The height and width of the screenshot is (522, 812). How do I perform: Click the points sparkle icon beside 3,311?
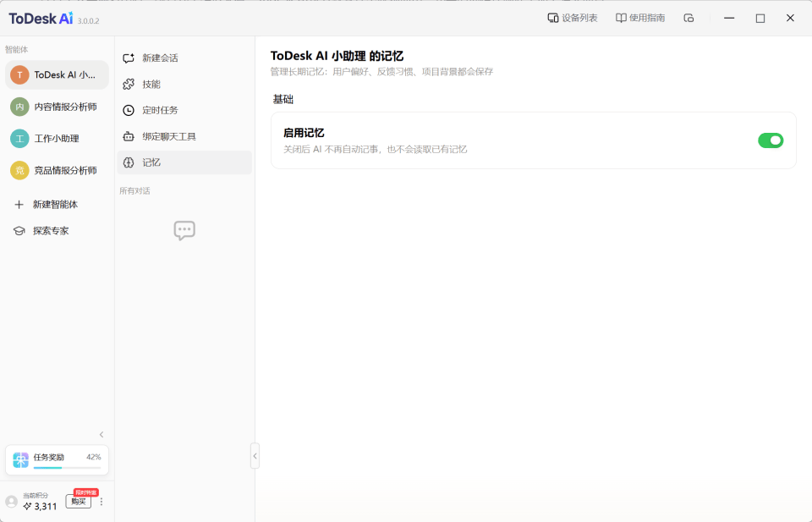(x=27, y=507)
